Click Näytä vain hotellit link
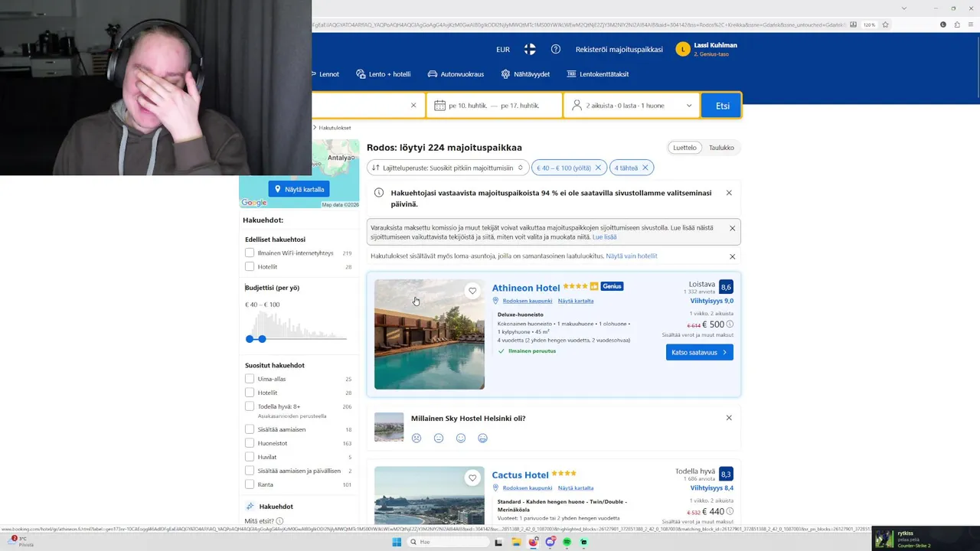This screenshot has width=980, height=551. (x=632, y=256)
